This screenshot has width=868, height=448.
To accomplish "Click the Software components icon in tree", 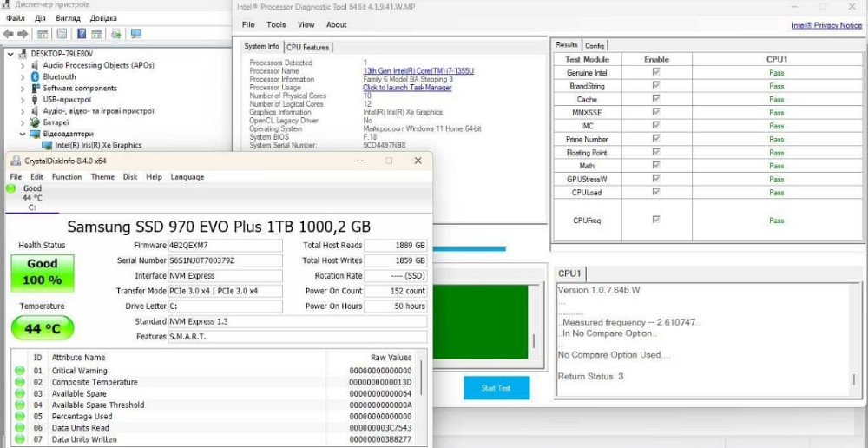I will [x=36, y=88].
